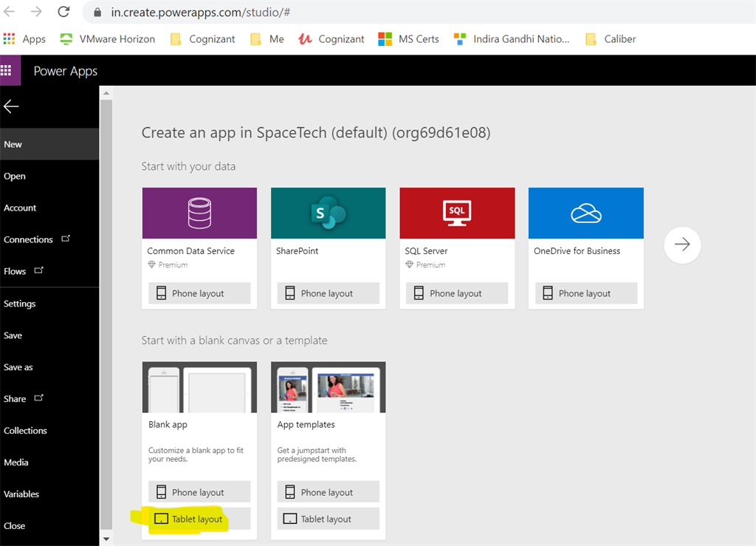Click the padlock icon in the address bar
756x546 pixels.
pyautogui.click(x=96, y=13)
